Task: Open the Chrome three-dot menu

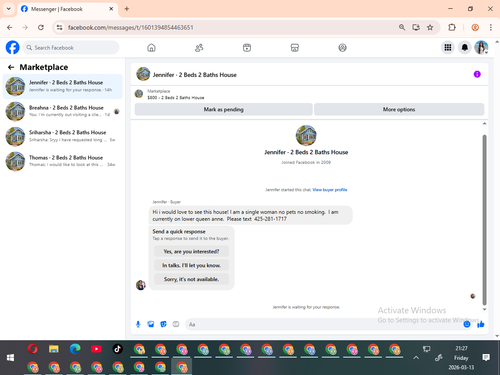Action: coord(491,27)
